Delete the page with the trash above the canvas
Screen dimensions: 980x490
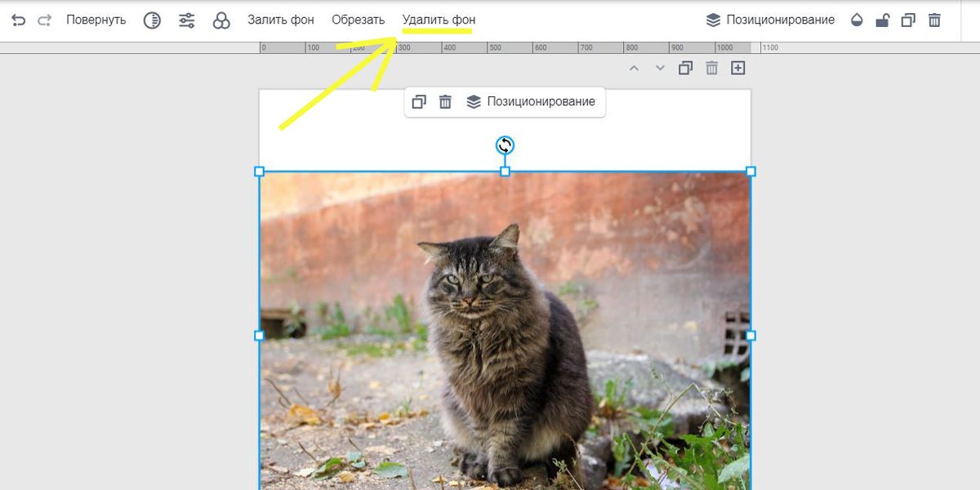712,69
